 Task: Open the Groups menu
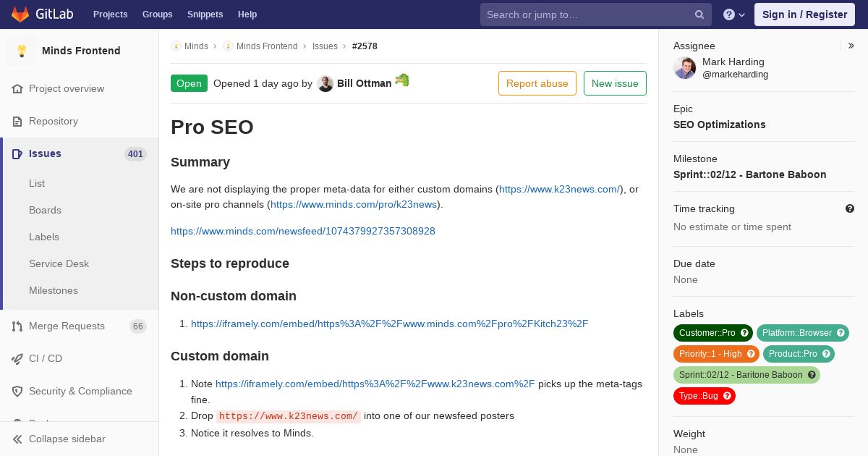157,14
